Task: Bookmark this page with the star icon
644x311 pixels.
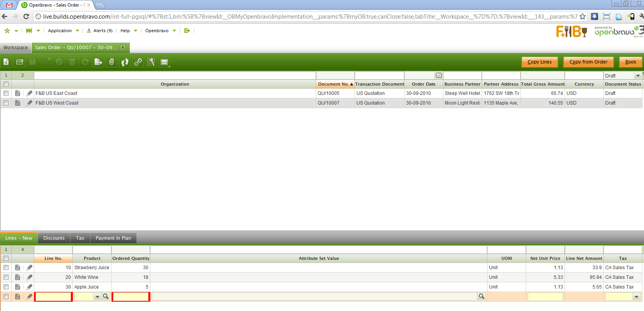Action: coord(582,16)
